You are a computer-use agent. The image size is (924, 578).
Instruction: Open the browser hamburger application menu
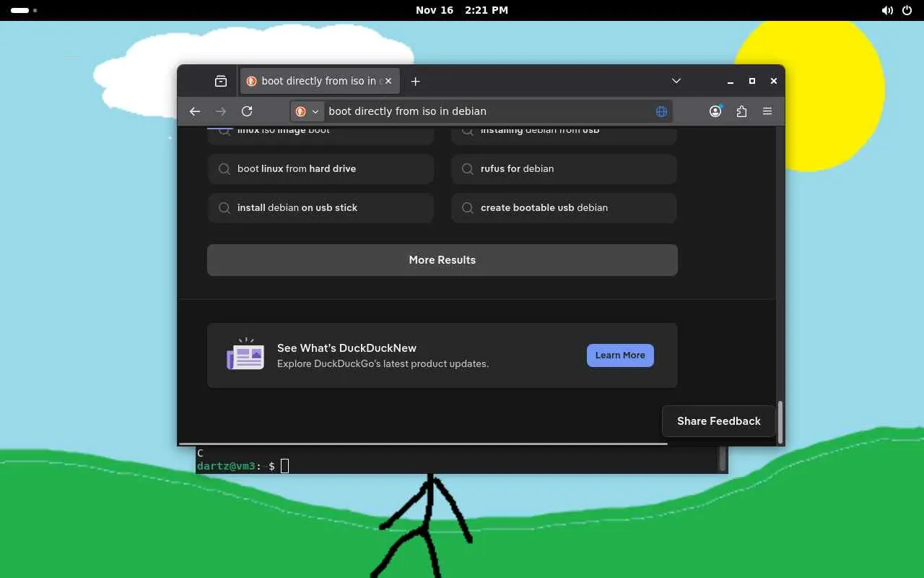767,111
